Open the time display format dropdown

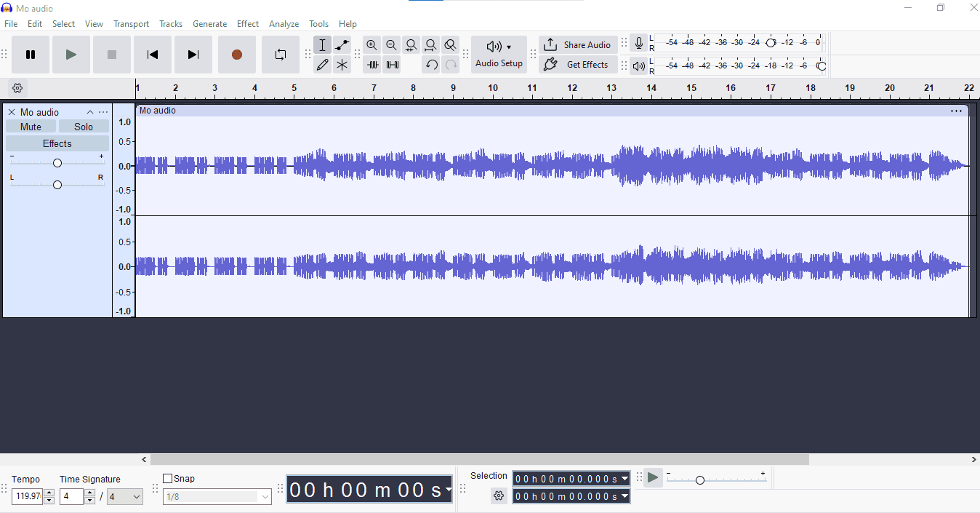pos(449,490)
